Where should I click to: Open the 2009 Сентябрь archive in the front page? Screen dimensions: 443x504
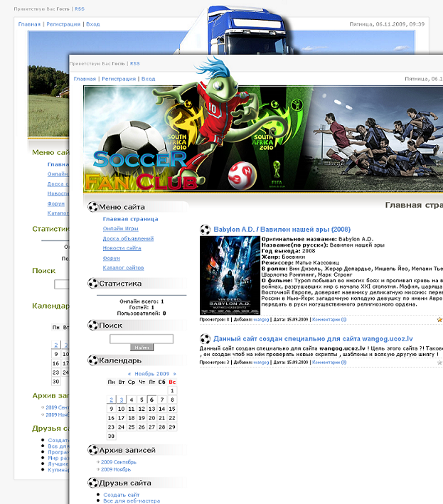[119, 462]
